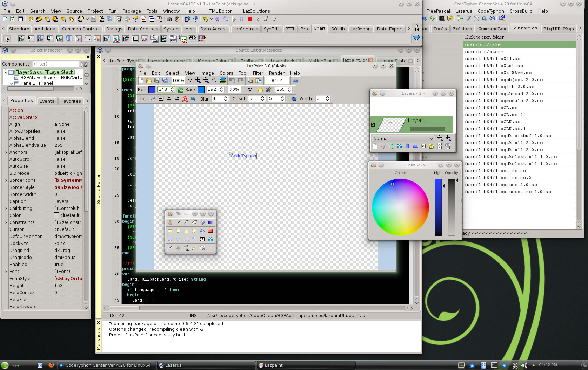
Task: Select the Text 'Ab' tool in Tools panel
Action: click(x=202, y=231)
